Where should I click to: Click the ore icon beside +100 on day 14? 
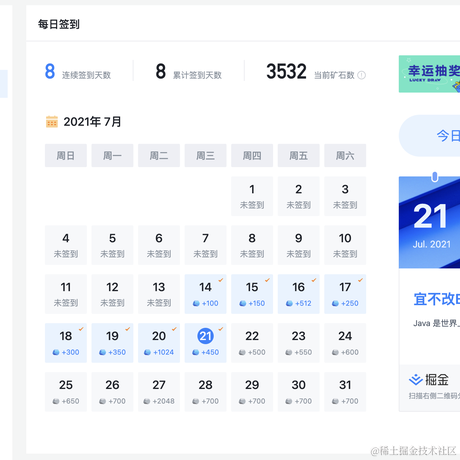point(196,303)
